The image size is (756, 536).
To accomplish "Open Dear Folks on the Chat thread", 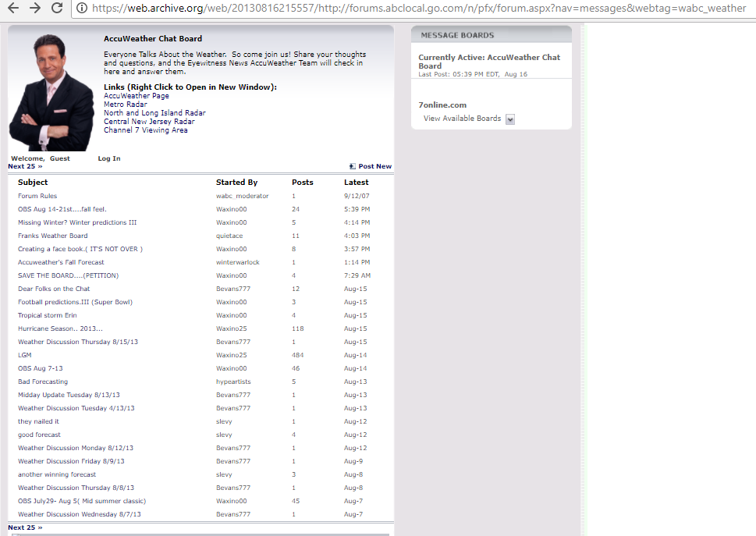I will (54, 289).
